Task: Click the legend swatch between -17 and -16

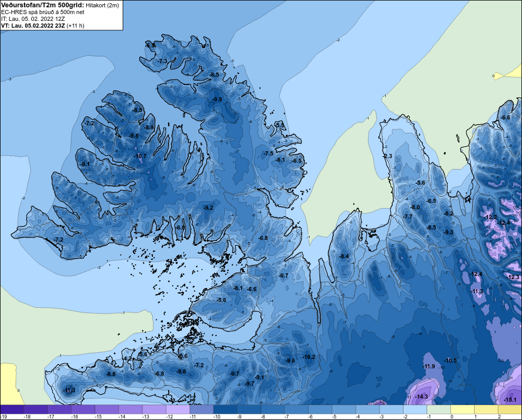Action: point(60,409)
